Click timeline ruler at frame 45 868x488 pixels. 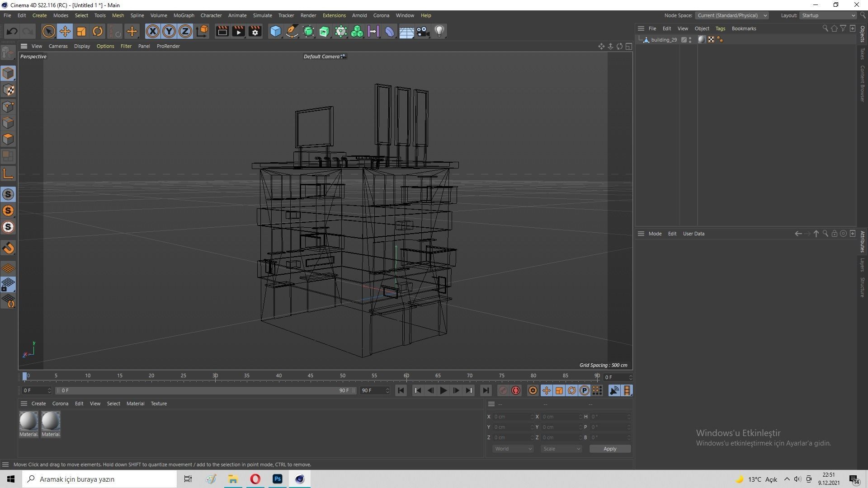[x=311, y=376]
